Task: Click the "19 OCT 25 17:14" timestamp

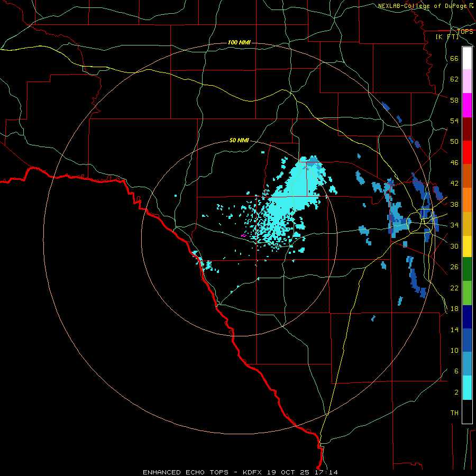Action: point(303,472)
